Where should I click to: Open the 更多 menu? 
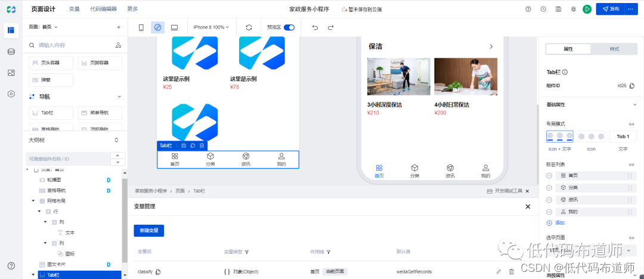(x=132, y=9)
